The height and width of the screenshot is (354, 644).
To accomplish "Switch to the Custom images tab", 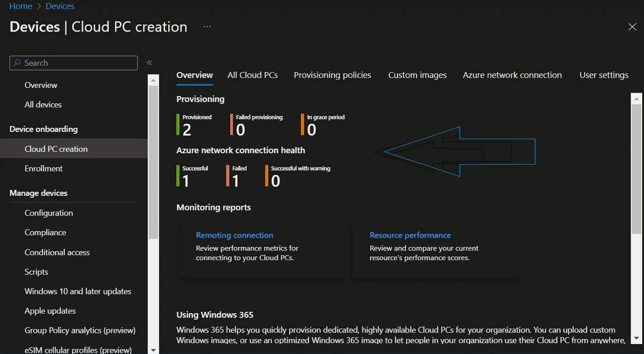I will [x=417, y=75].
